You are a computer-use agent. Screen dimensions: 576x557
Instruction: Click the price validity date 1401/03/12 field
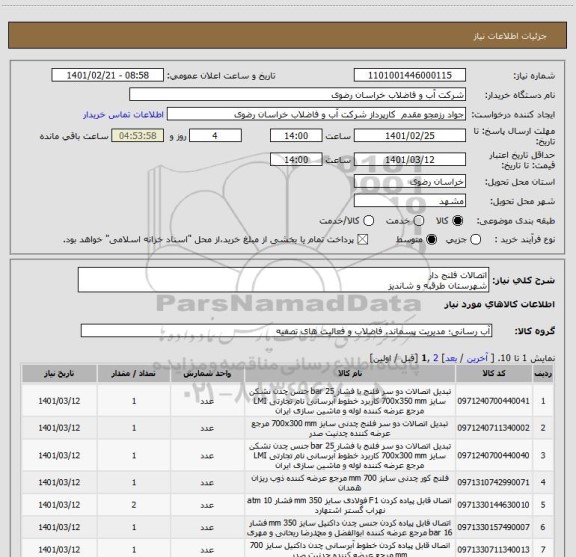tap(410, 160)
